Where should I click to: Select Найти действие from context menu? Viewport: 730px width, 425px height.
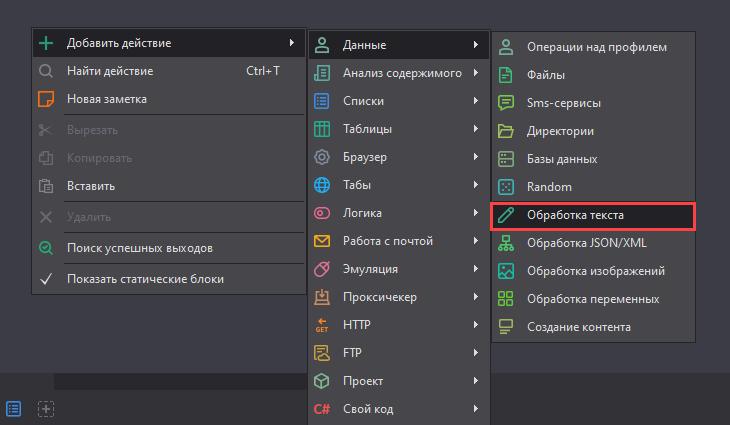109,71
